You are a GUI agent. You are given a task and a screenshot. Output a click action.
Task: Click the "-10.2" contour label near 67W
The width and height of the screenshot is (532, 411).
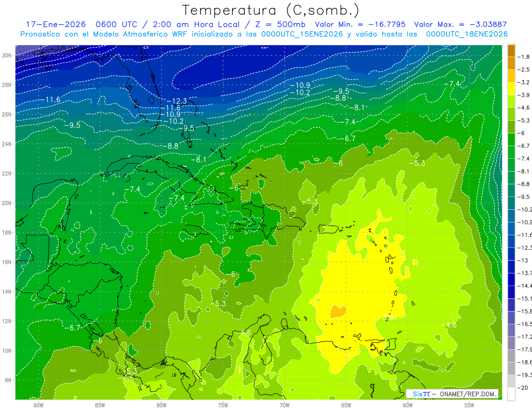(300, 93)
